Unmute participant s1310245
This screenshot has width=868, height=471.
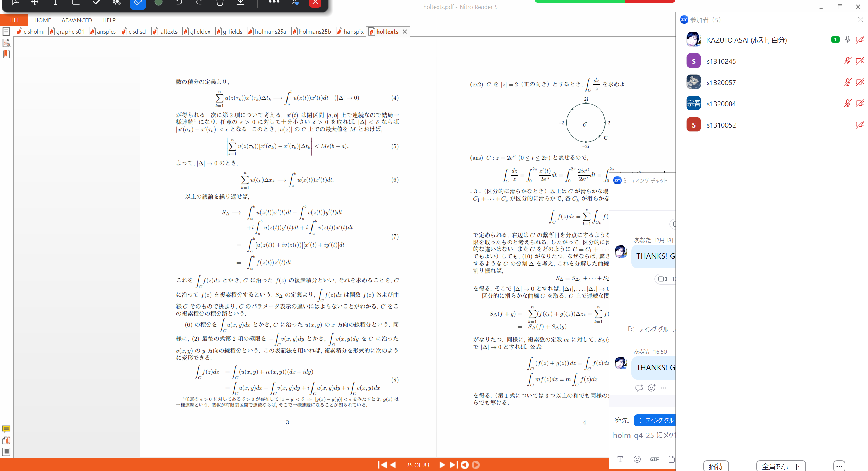tap(847, 61)
